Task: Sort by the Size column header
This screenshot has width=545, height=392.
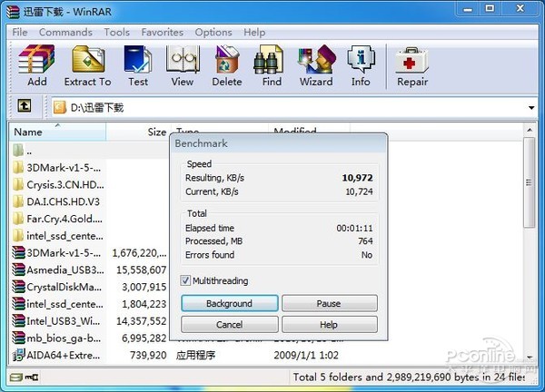Action: (x=138, y=132)
